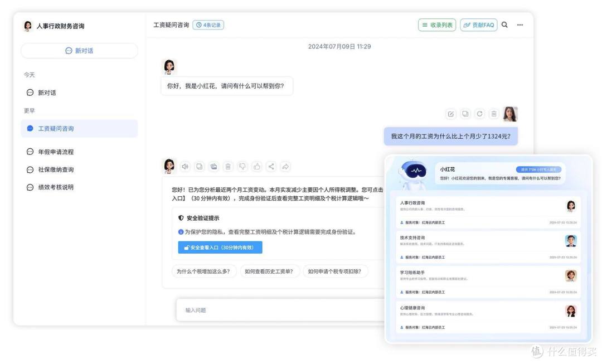Click the chat bubble icon beside 社保缴纳查询
Viewport: 602px width, 364px height.
point(30,169)
